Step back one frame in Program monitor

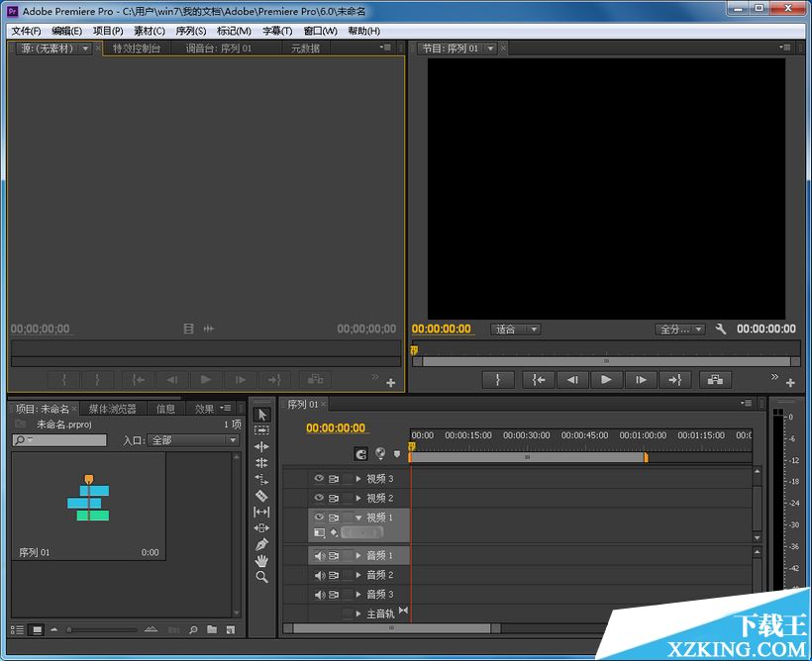572,380
